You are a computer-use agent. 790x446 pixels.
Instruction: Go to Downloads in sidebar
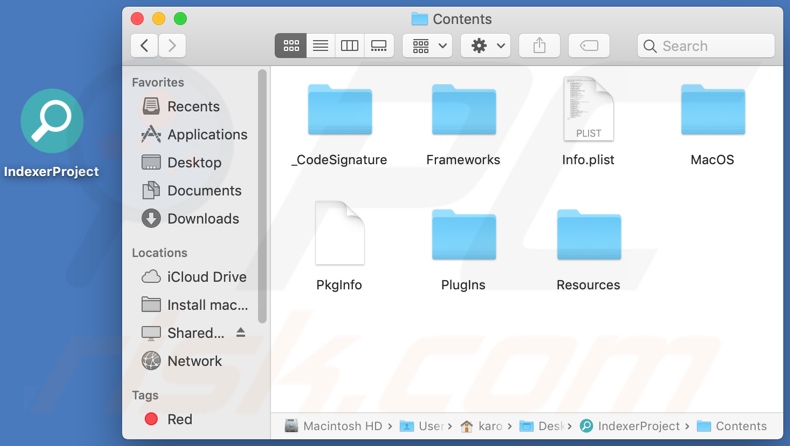202,218
